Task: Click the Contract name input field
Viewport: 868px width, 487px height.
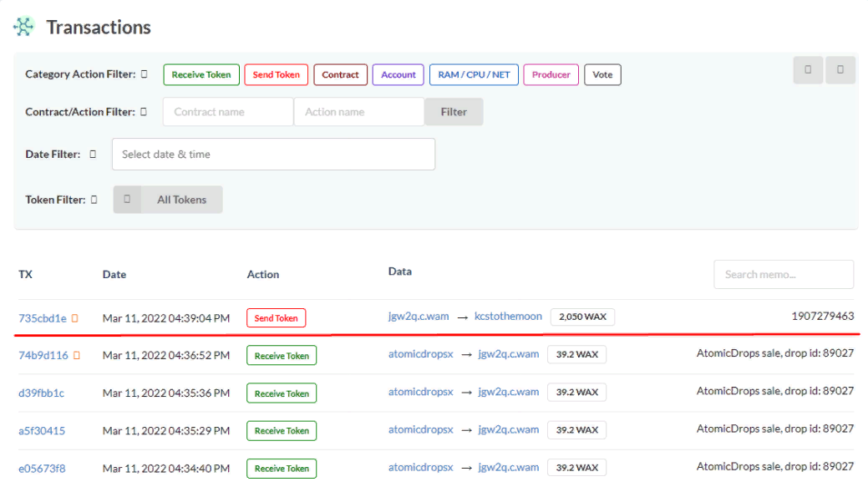Action: point(228,112)
